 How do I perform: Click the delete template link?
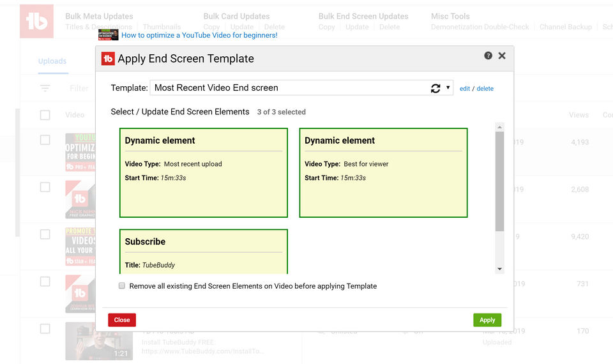485,89
